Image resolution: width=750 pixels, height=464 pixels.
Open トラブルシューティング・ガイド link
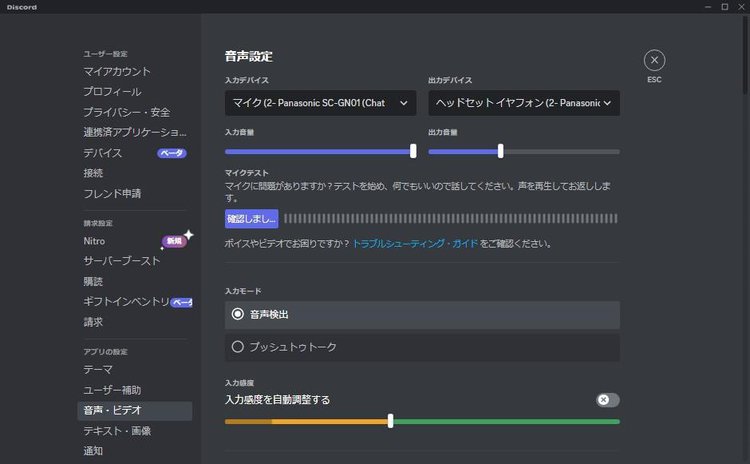click(x=415, y=243)
